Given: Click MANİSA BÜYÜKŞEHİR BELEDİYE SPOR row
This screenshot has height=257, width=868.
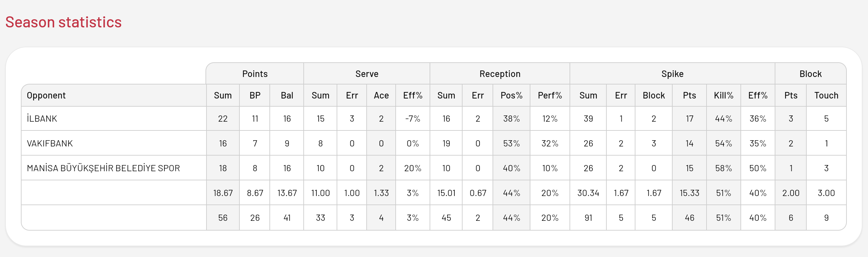Looking at the screenshot, I should (x=434, y=168).
